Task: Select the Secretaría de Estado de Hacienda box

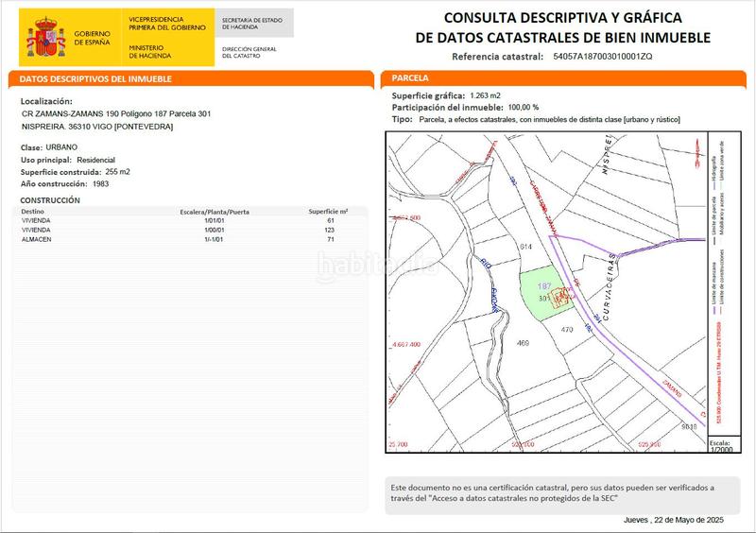Action: (255, 23)
